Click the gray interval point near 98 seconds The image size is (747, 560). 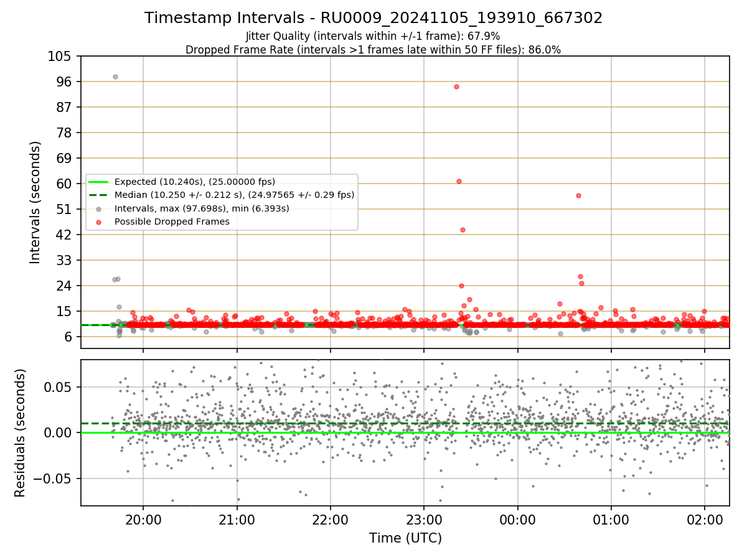click(115, 77)
